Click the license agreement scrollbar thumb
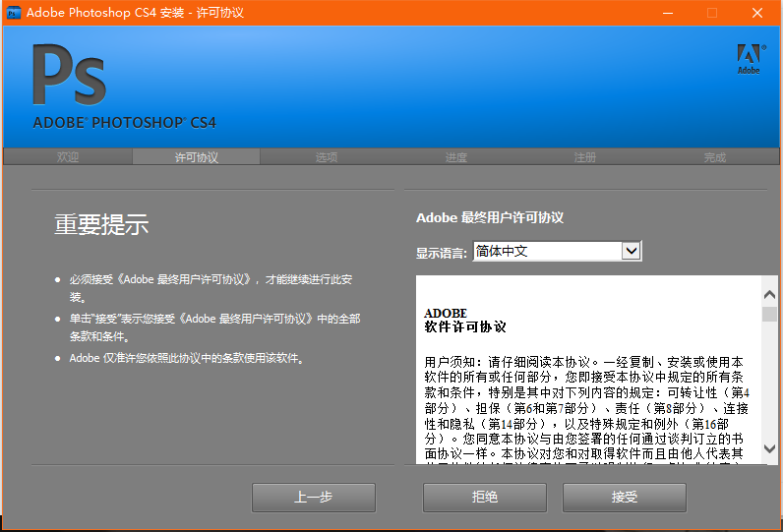Image resolution: width=783 pixels, height=532 pixels. click(769, 314)
